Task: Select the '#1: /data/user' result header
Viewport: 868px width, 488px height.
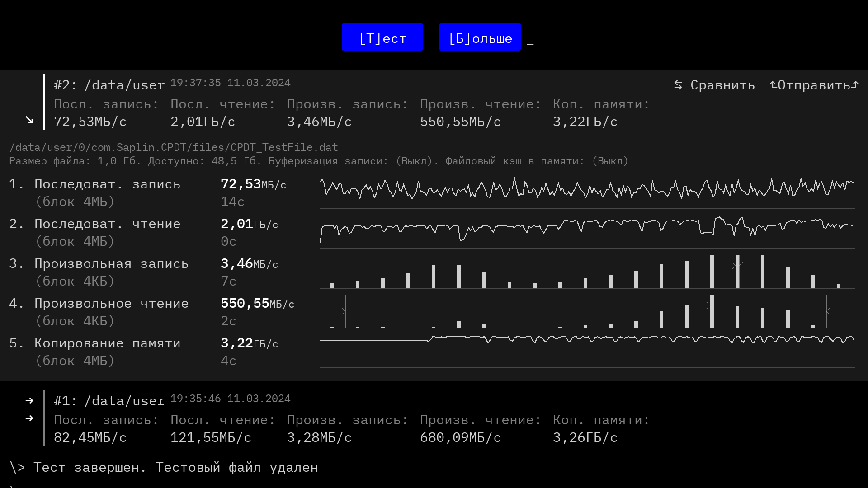Action: coord(109,401)
